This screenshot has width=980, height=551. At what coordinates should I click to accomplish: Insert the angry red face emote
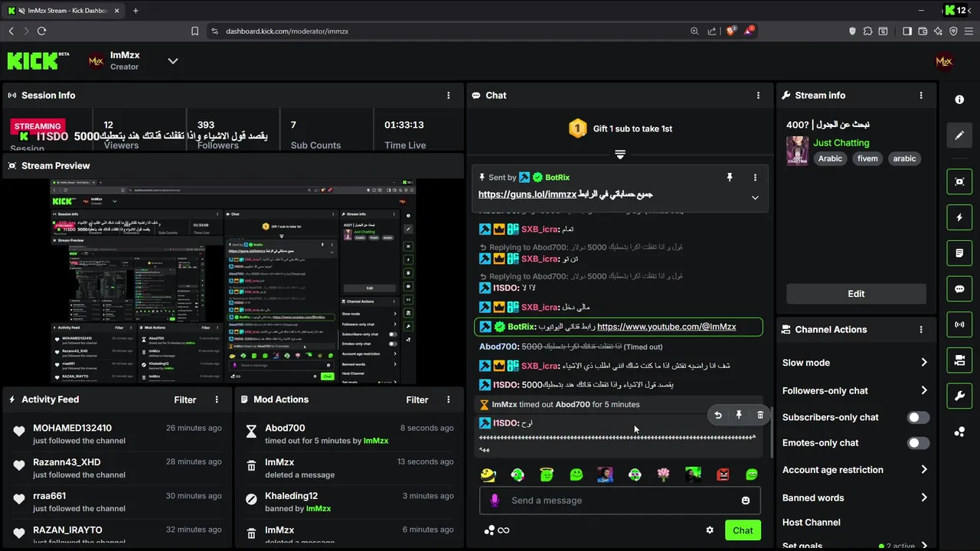(723, 475)
